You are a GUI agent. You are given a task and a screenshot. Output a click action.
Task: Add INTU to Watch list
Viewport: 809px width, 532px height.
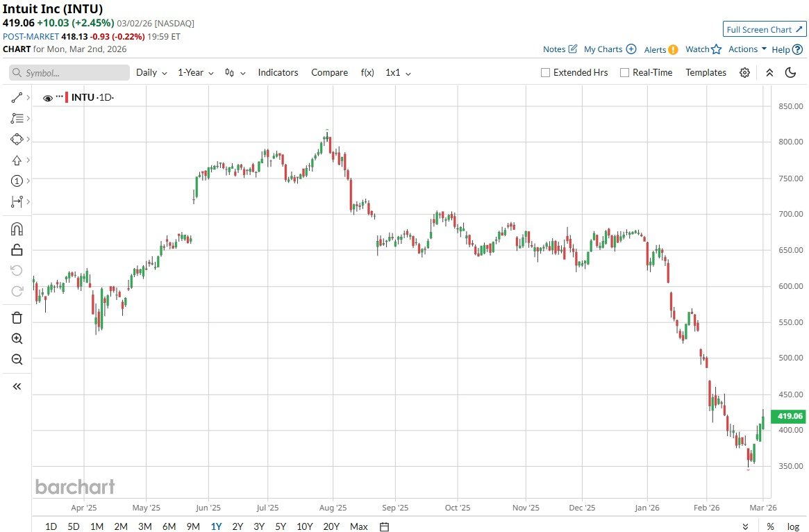tap(703, 49)
